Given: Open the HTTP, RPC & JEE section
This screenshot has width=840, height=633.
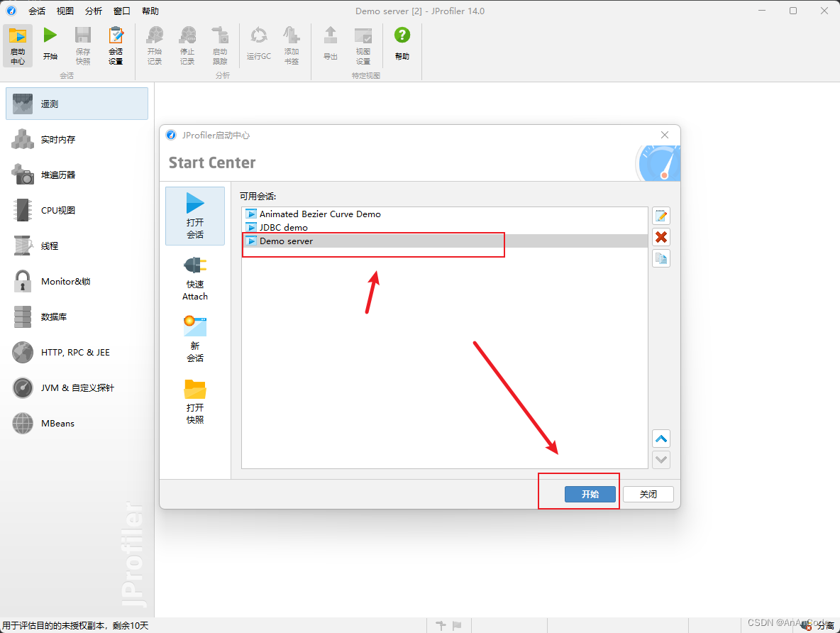Looking at the screenshot, I should pos(77,352).
